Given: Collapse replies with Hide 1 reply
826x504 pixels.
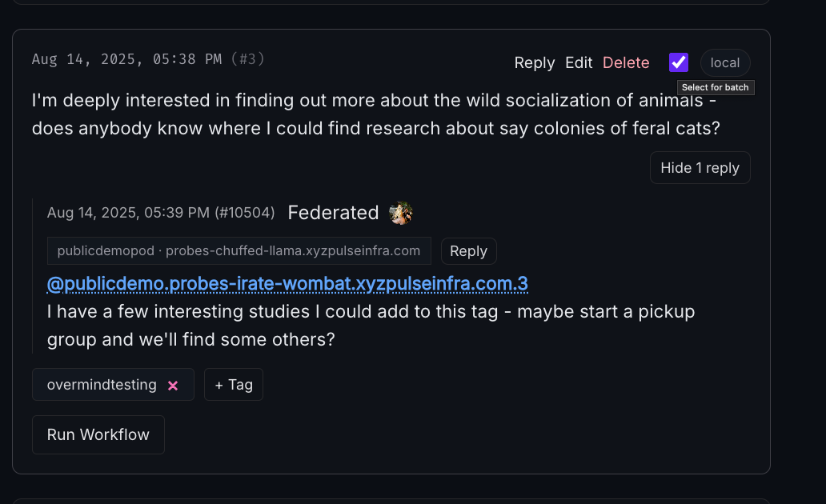Looking at the screenshot, I should coord(700,168).
